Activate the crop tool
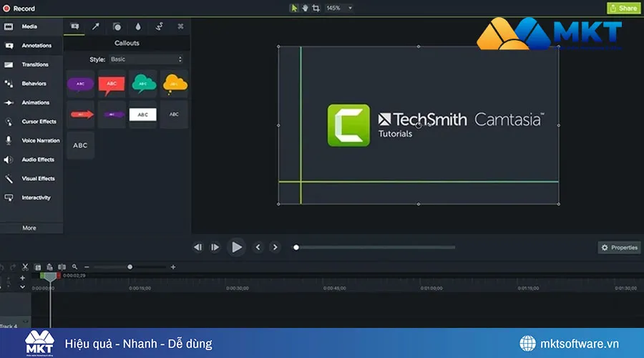The image size is (644, 358). pyautogui.click(x=316, y=8)
